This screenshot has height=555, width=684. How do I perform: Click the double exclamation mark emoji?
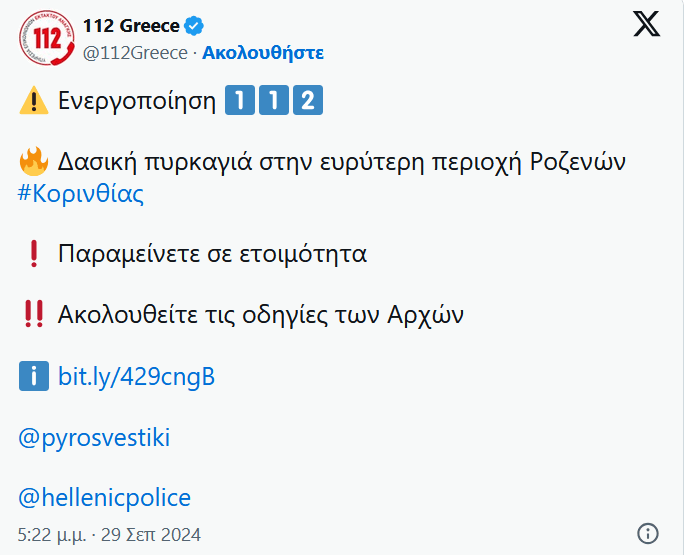(x=33, y=315)
